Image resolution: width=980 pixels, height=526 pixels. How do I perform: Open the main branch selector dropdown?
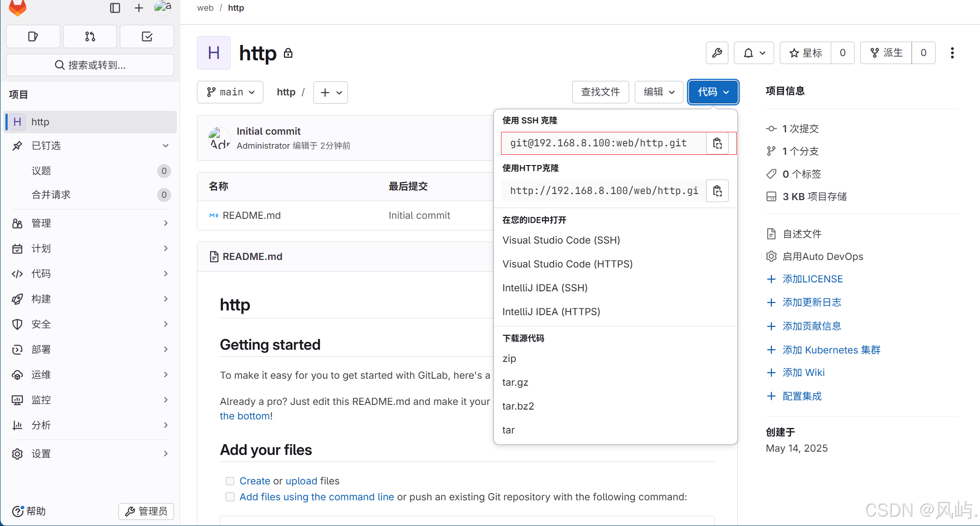tap(230, 92)
